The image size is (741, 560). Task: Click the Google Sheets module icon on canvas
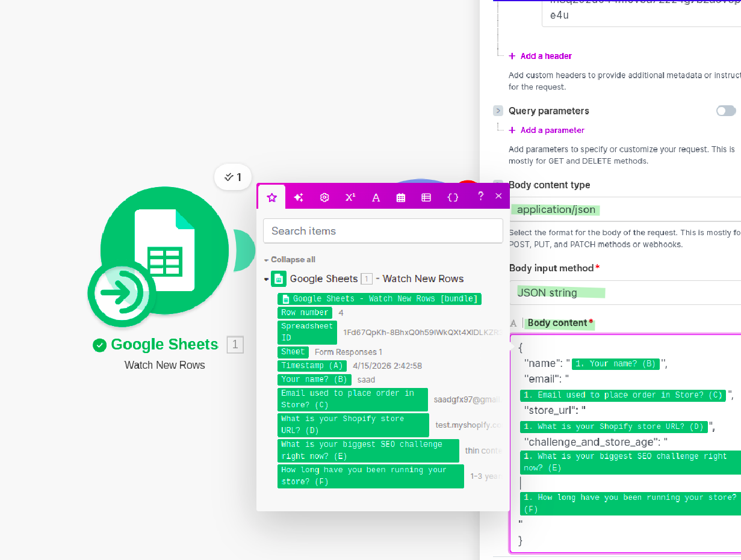click(164, 250)
